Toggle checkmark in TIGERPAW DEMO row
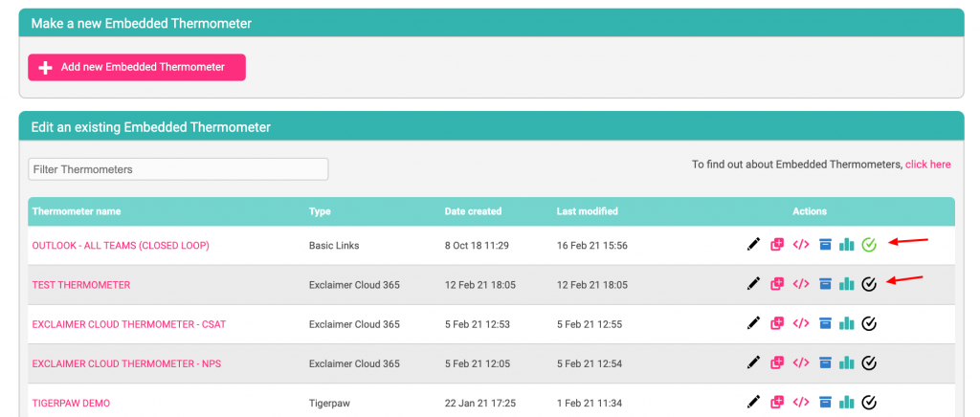 pos(869,402)
